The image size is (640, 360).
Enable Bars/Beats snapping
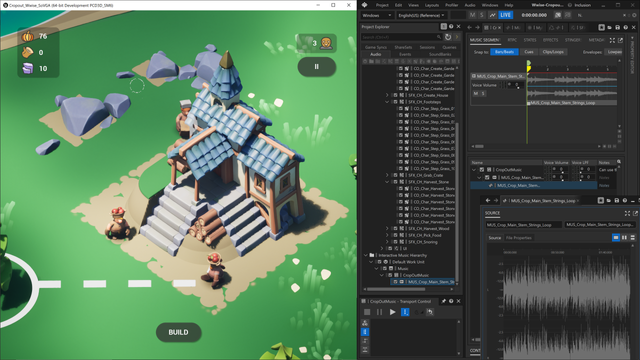[504, 52]
